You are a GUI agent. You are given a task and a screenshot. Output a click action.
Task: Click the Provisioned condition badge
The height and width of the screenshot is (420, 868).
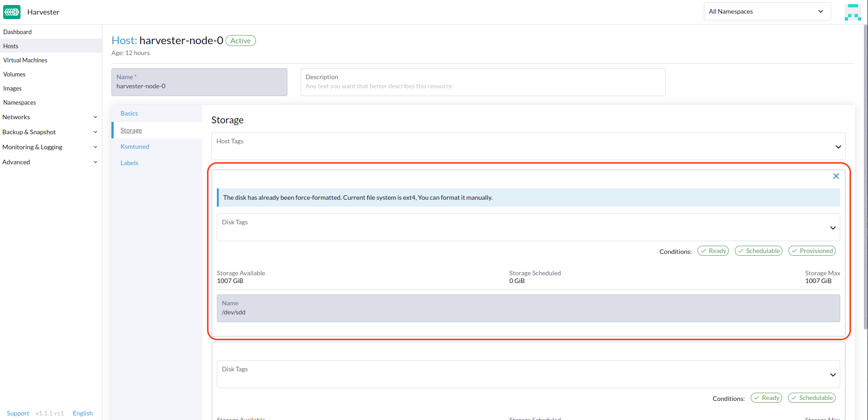[x=812, y=251]
